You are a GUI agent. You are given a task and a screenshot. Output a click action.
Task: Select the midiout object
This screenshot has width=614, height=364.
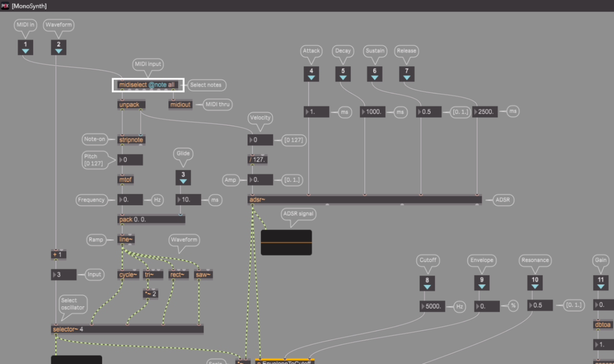tap(180, 105)
